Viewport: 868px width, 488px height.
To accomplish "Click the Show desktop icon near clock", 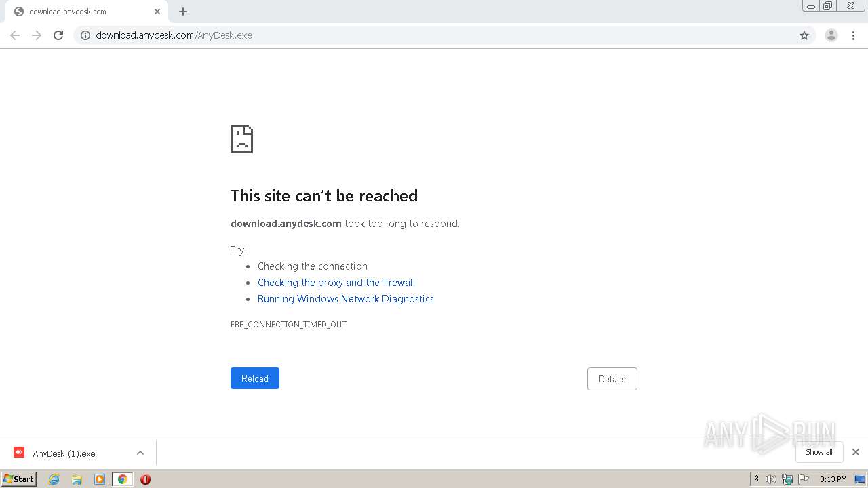I will [x=860, y=479].
